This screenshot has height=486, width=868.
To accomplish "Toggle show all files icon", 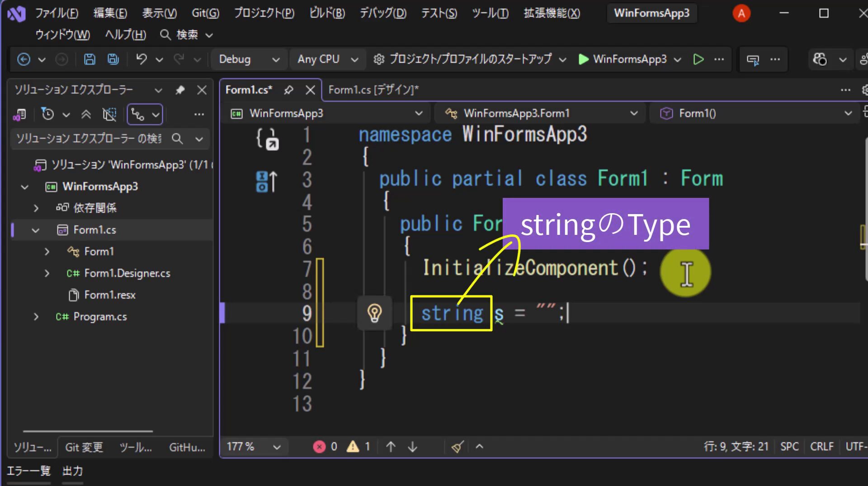I will 109,114.
